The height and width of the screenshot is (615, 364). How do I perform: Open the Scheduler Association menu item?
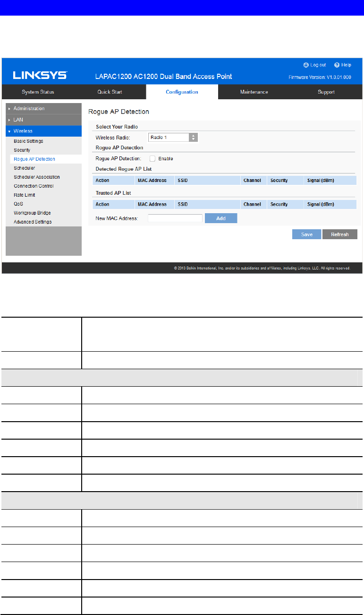[37, 177]
